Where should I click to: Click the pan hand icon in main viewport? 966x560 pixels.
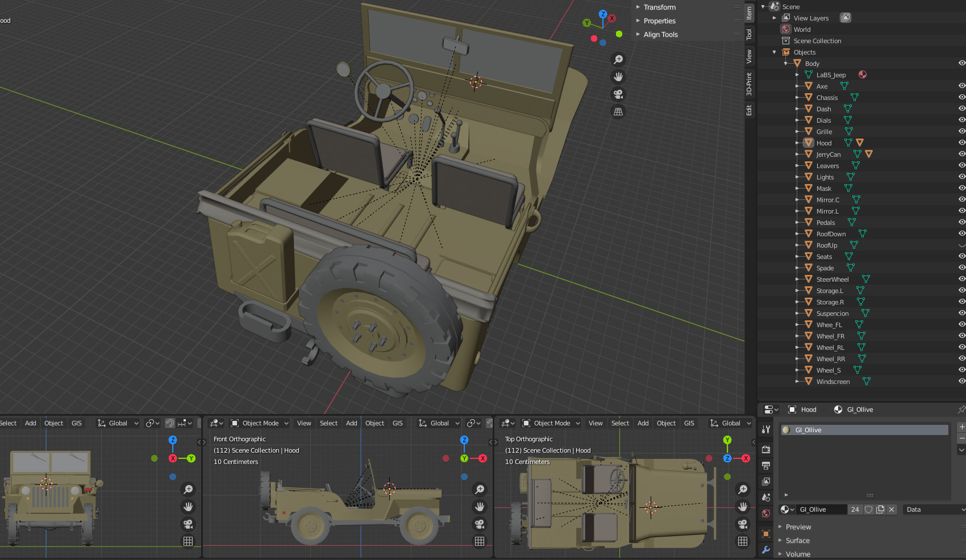pyautogui.click(x=618, y=77)
